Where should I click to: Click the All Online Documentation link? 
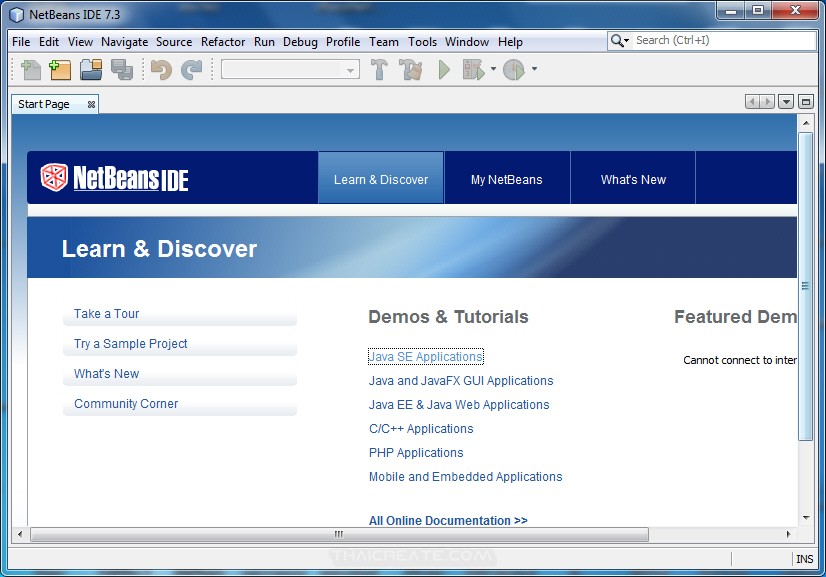(x=448, y=520)
